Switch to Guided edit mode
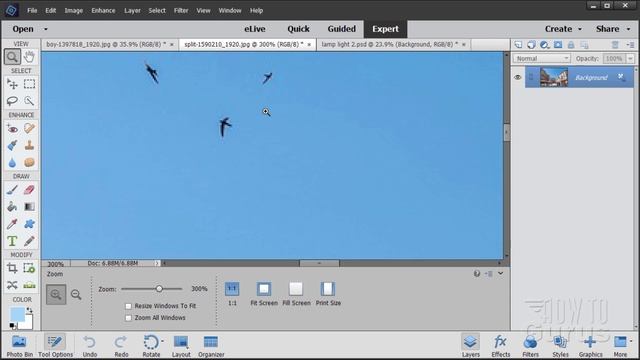Image resolution: width=640 pixels, height=360 pixels. (342, 29)
